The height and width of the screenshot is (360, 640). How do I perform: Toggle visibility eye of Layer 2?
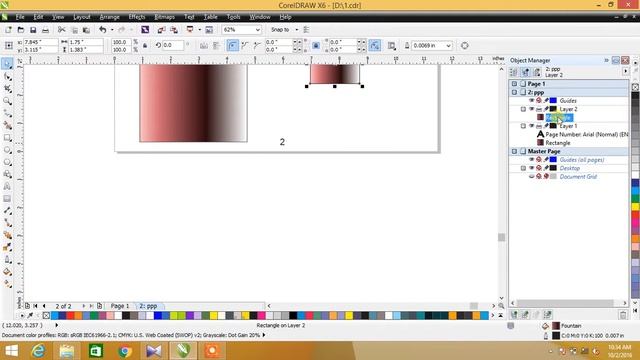531,109
